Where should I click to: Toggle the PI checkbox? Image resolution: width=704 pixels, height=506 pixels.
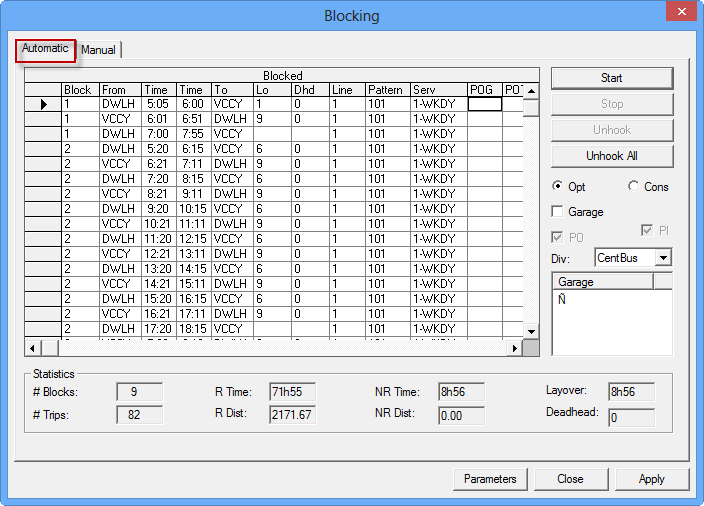tap(647, 230)
